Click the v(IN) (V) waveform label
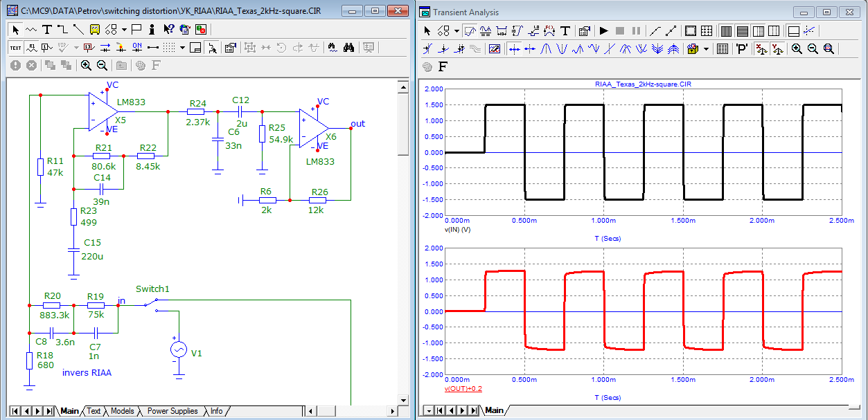The image size is (868, 420). [x=458, y=230]
